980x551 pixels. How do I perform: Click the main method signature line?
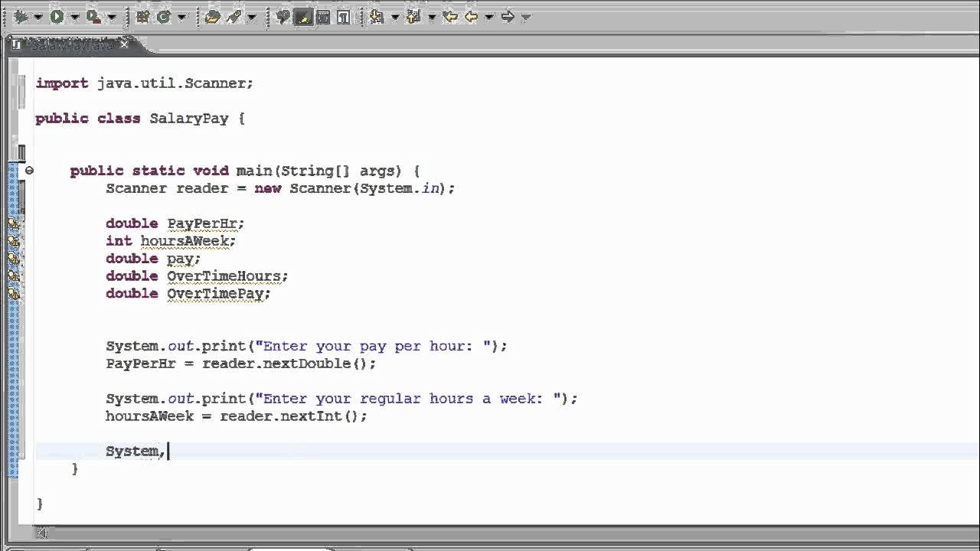[x=245, y=171]
